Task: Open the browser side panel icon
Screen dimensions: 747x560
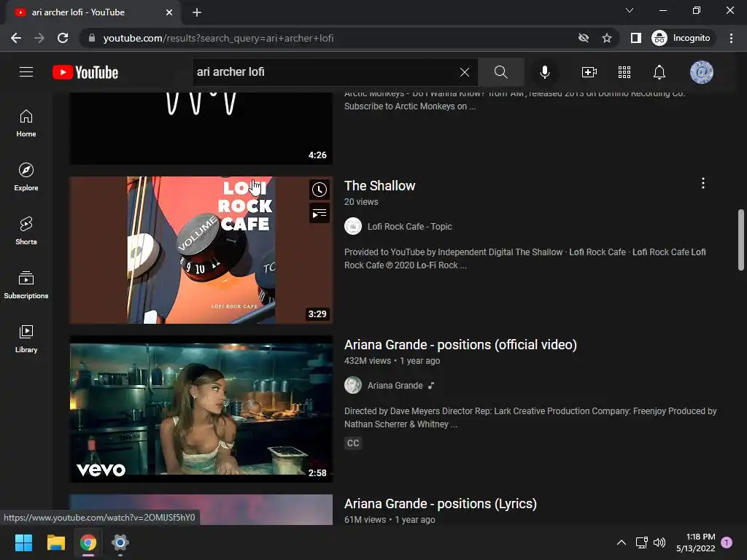Action: (636, 38)
